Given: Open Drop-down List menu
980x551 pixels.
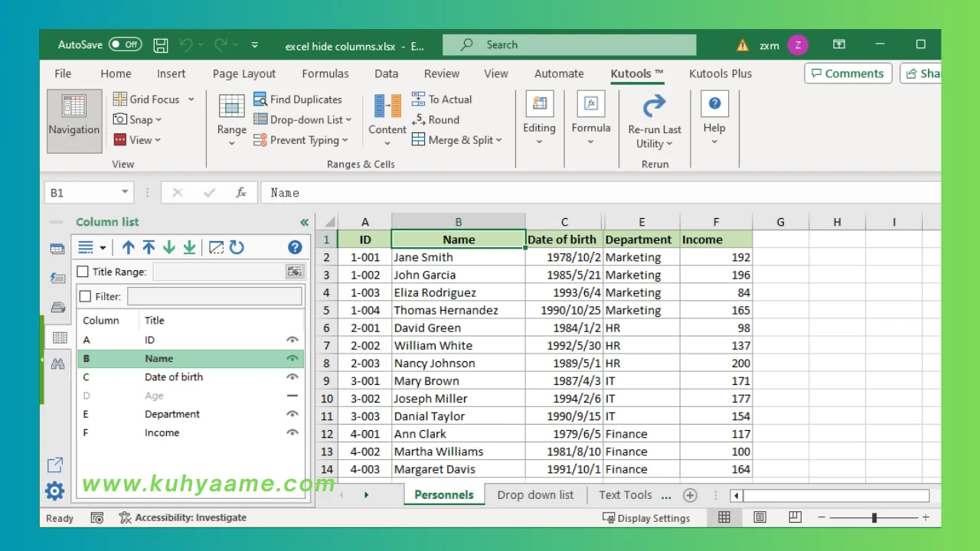Looking at the screenshot, I should click(x=302, y=119).
